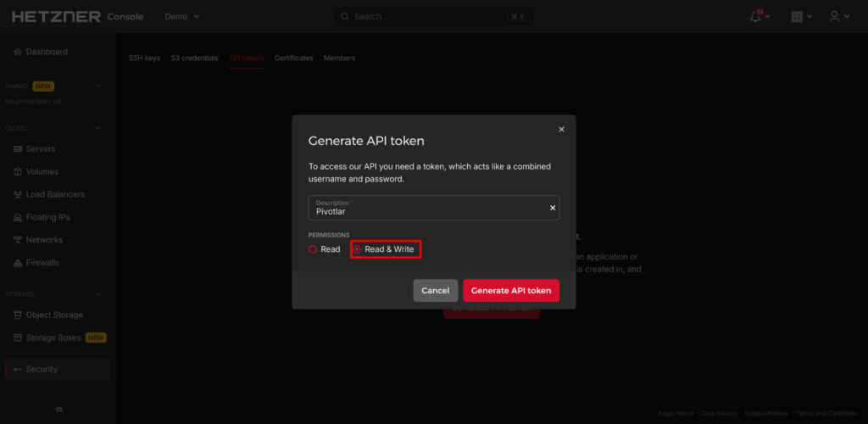Switch to the SSH keys tab

coord(144,59)
